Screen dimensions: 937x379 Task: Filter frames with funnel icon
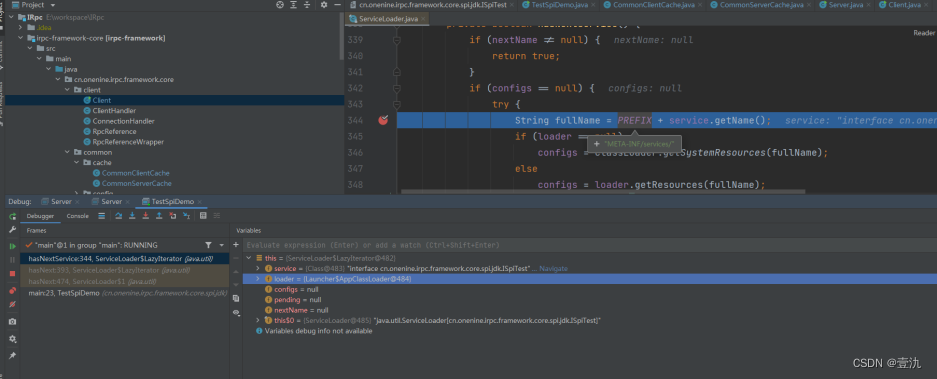(x=208, y=245)
